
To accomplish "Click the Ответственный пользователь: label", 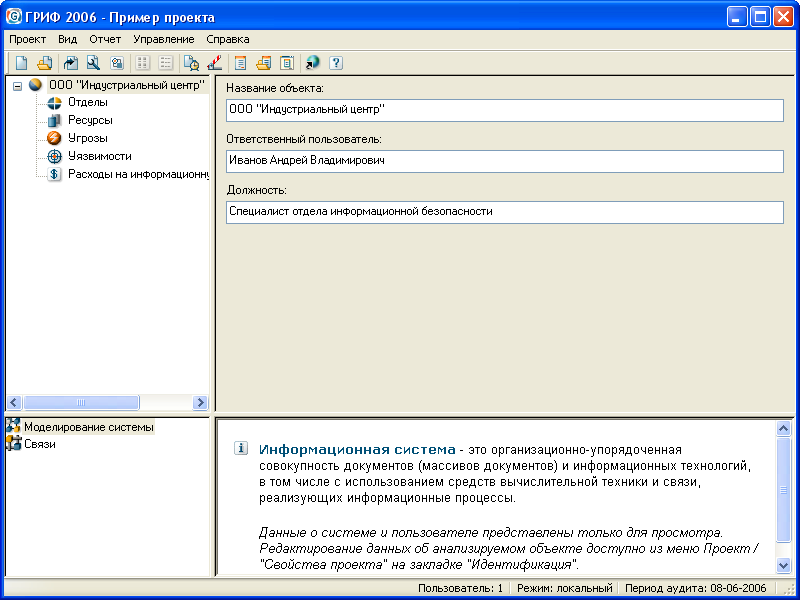I will (x=304, y=139).
